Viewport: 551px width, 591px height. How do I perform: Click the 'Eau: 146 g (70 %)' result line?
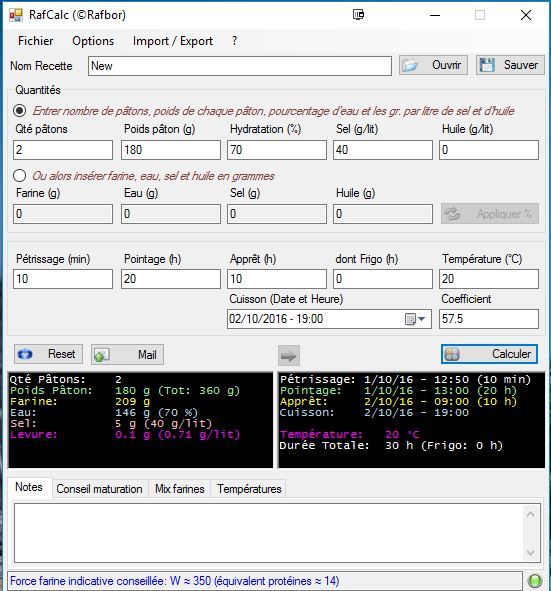point(104,412)
